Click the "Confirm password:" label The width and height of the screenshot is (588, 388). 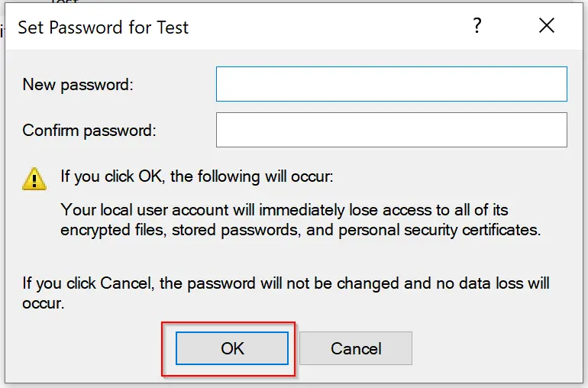click(89, 131)
